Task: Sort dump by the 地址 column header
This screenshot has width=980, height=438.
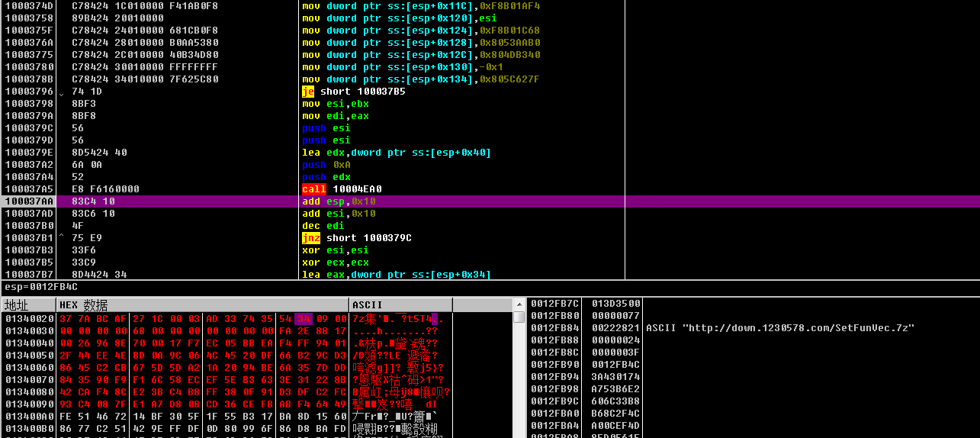Action: 28,304
